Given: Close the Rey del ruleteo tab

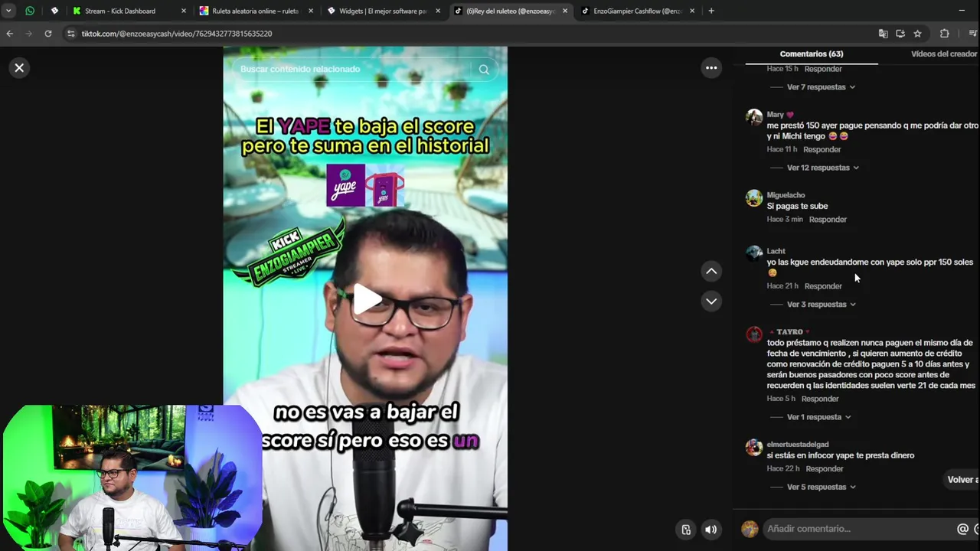Looking at the screenshot, I should pos(565,11).
